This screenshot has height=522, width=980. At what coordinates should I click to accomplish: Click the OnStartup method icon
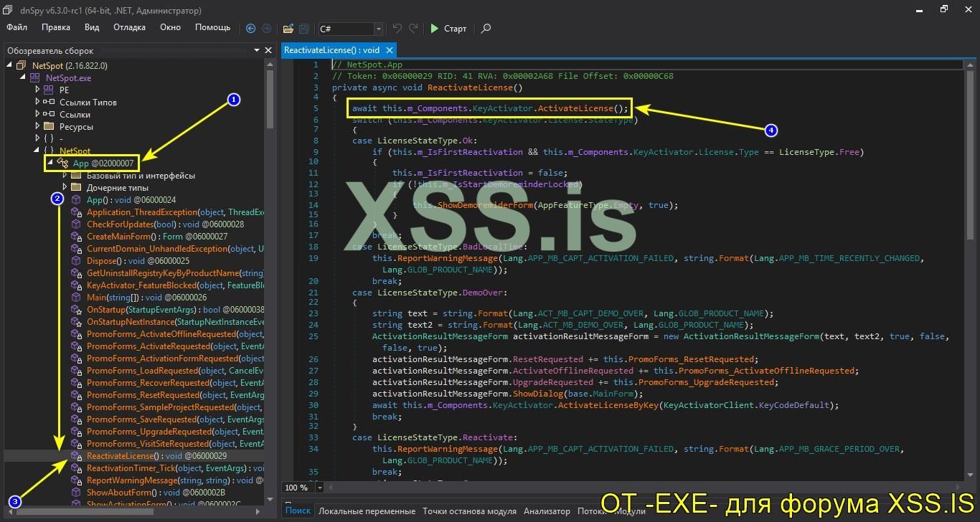pos(75,310)
